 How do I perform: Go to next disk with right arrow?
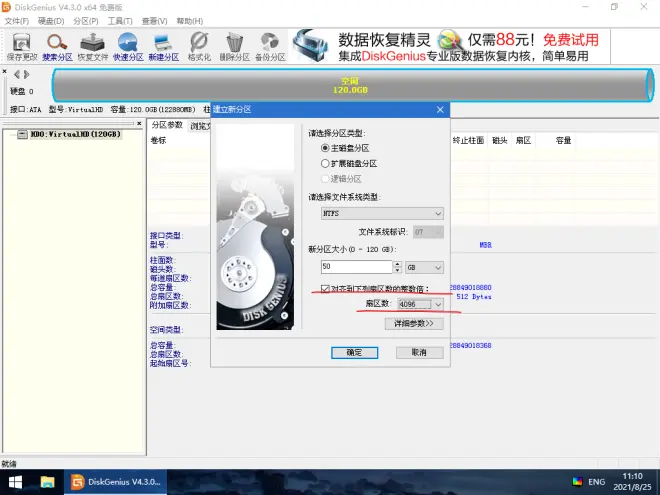27,75
